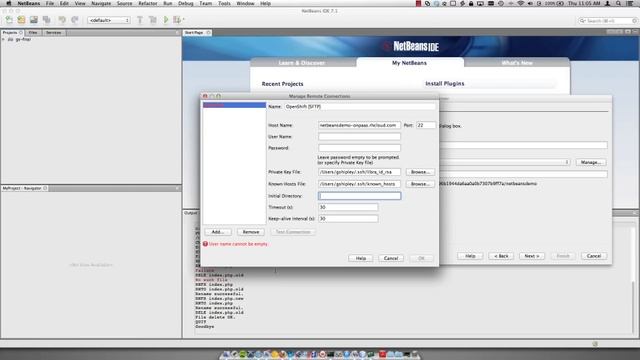Screen dimensions: 640x360
Task: Click Manage... button in the wizard behind
Action: tap(591, 162)
